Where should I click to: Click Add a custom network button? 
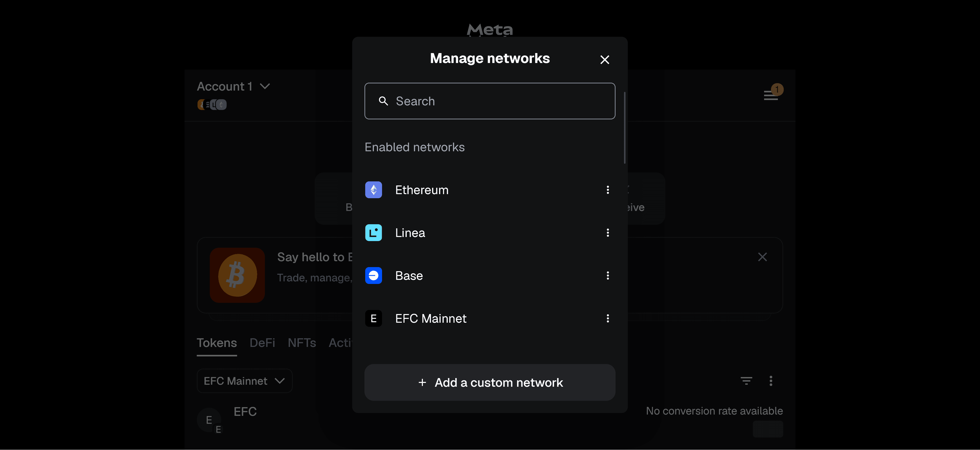pos(490,382)
